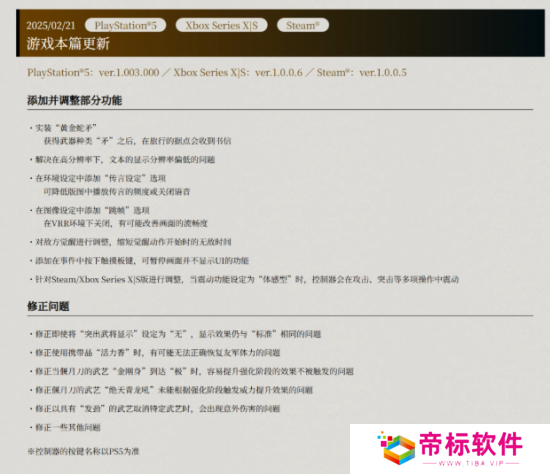Image resolution: width=550 pixels, height=474 pixels.
Task: Click the 携带品"活力香" fix line
Action: click(x=155, y=353)
